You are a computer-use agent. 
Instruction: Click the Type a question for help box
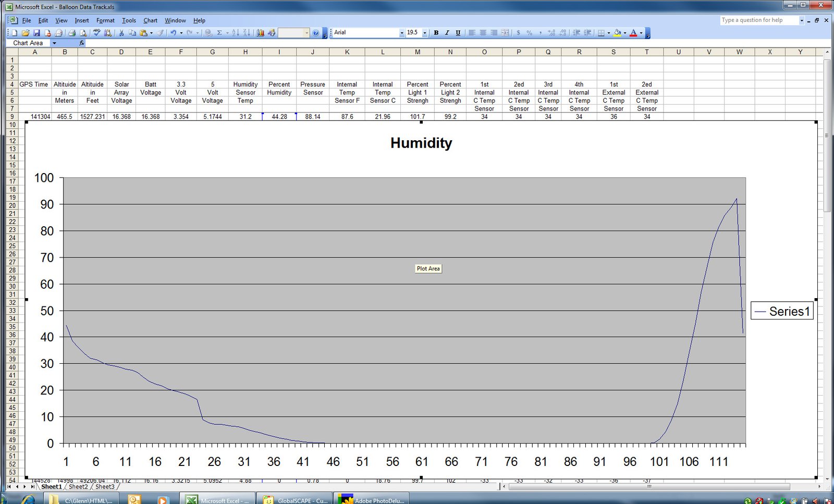pos(763,20)
